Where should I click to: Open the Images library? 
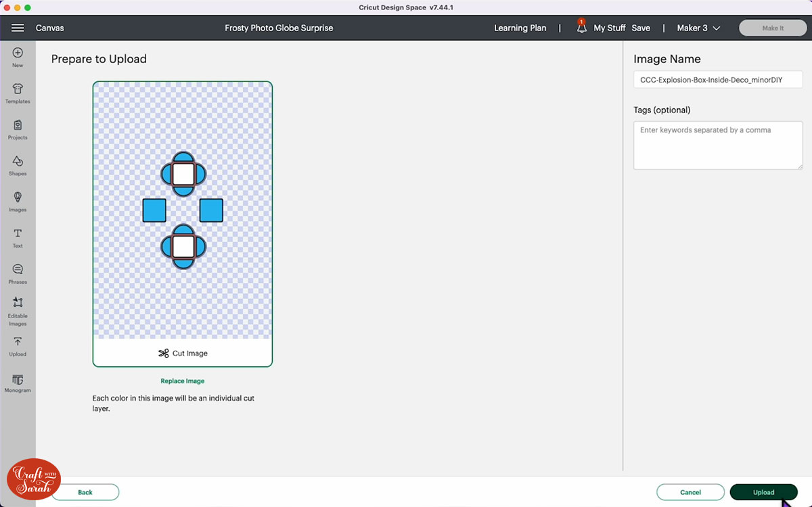click(18, 201)
